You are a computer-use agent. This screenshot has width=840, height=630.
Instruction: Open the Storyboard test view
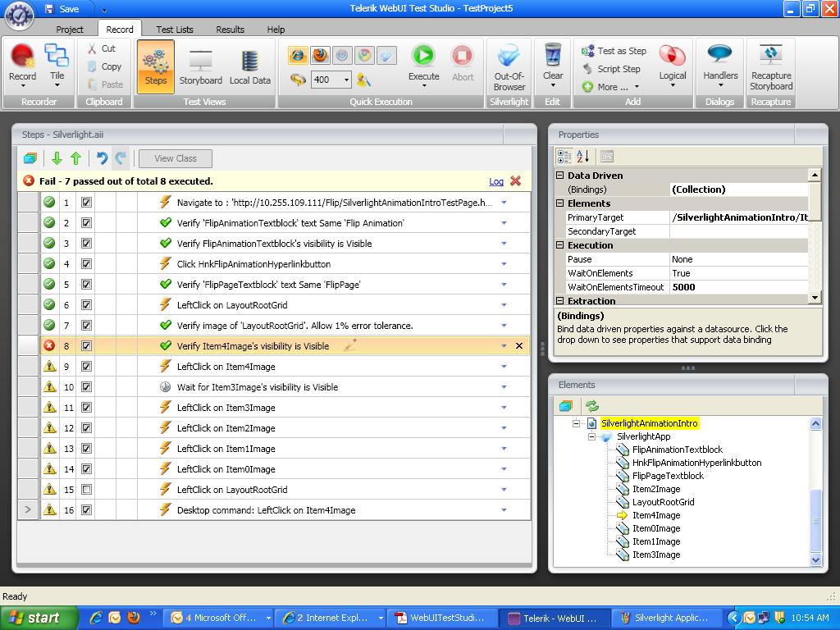[x=200, y=66]
